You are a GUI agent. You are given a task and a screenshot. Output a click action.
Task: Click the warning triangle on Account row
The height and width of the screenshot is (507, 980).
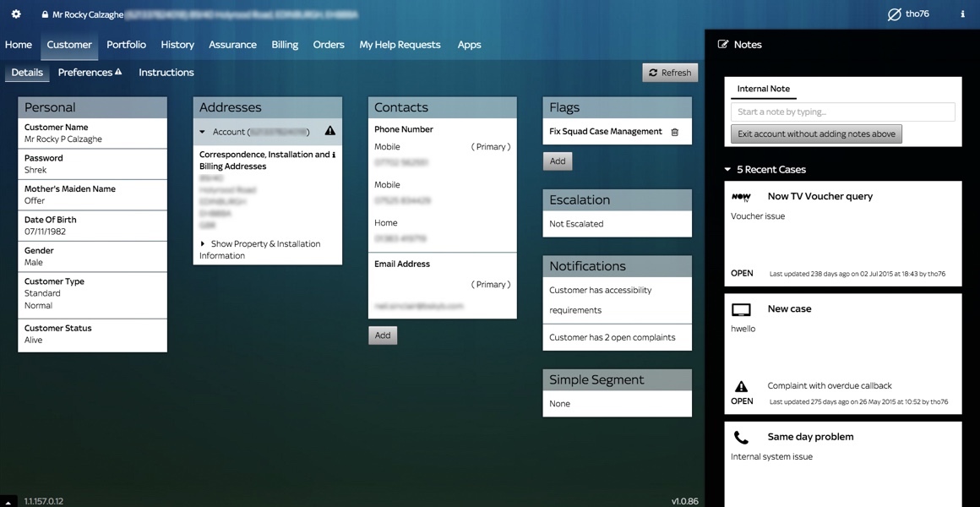click(x=329, y=131)
